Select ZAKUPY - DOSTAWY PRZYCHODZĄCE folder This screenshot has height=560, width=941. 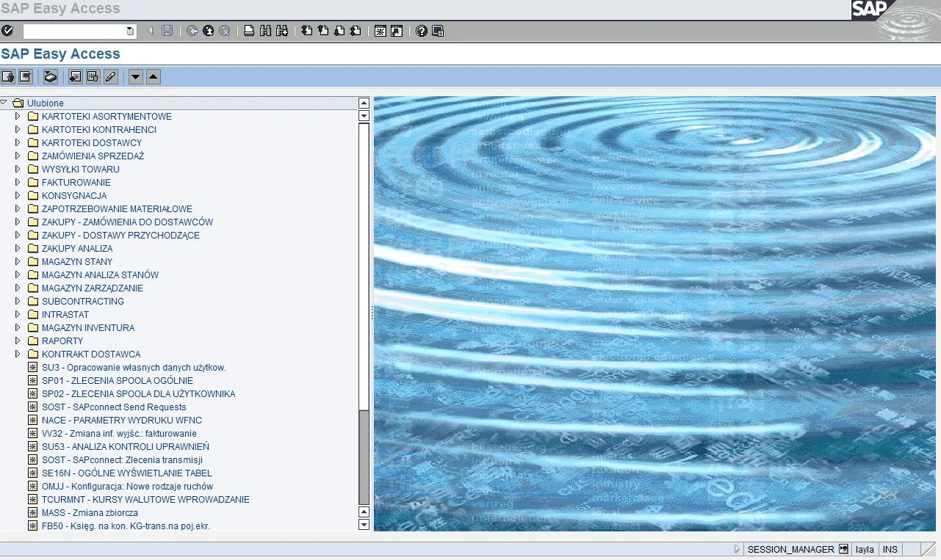pos(120,235)
